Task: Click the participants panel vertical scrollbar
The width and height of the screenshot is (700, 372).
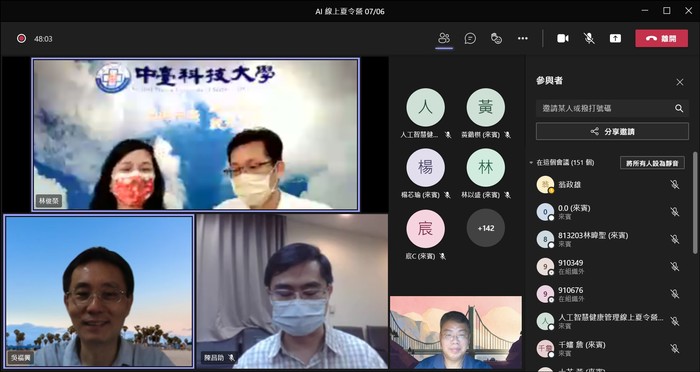Action: point(695,203)
